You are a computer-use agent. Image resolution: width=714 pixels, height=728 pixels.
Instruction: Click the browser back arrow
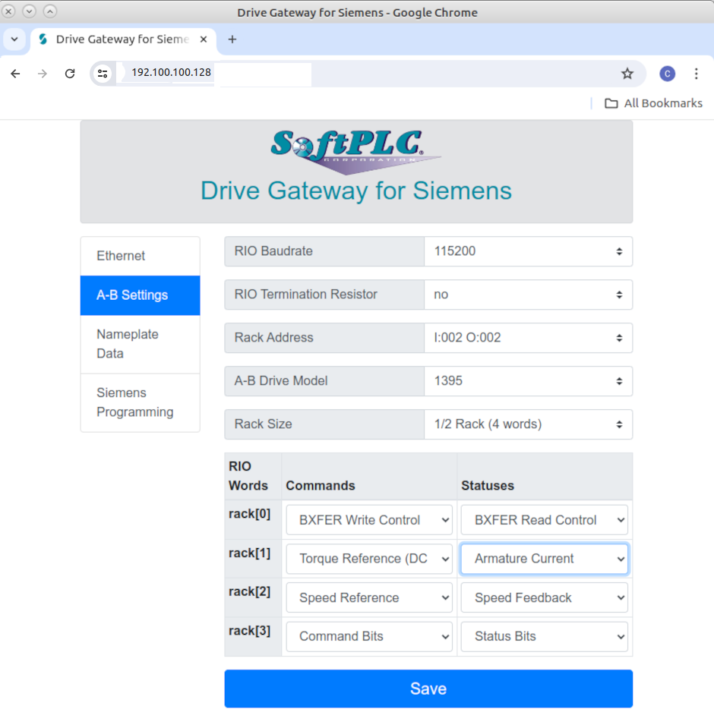(x=15, y=74)
